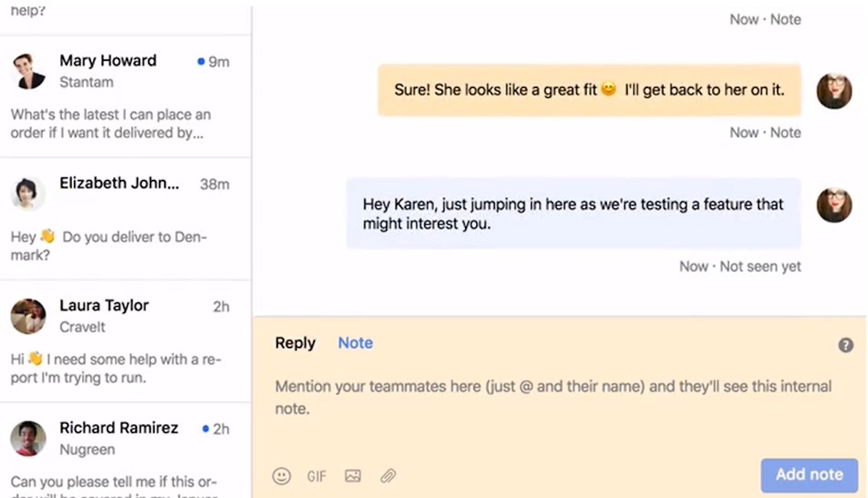
Task: Click the blue 'Hey Karen' message bubble
Action: (573, 213)
